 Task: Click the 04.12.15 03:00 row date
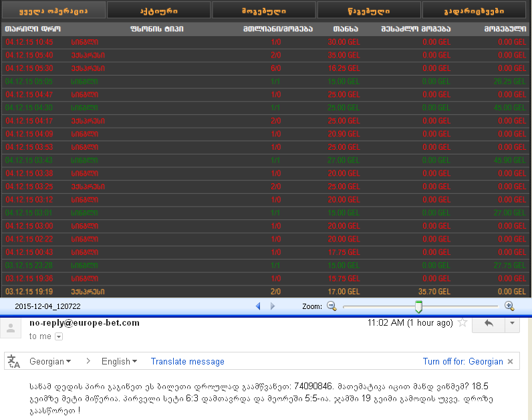click(x=29, y=226)
